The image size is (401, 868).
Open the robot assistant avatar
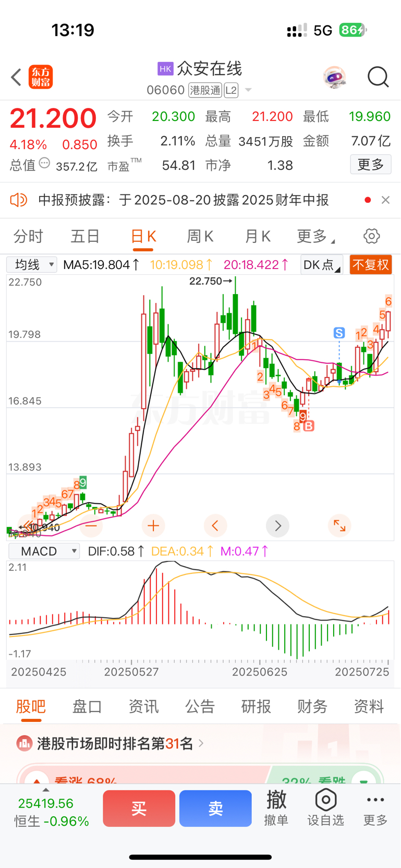[334, 77]
